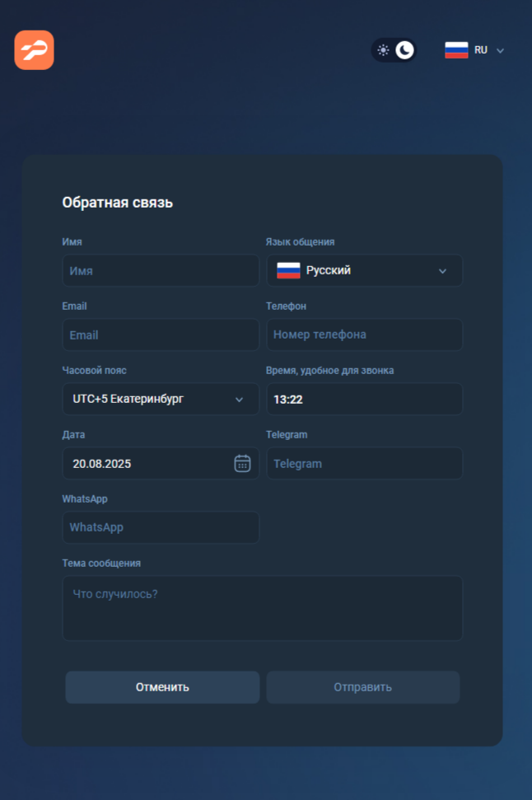This screenshot has width=532, height=800.
Task: Click the WhatsApp input field
Action: click(161, 527)
